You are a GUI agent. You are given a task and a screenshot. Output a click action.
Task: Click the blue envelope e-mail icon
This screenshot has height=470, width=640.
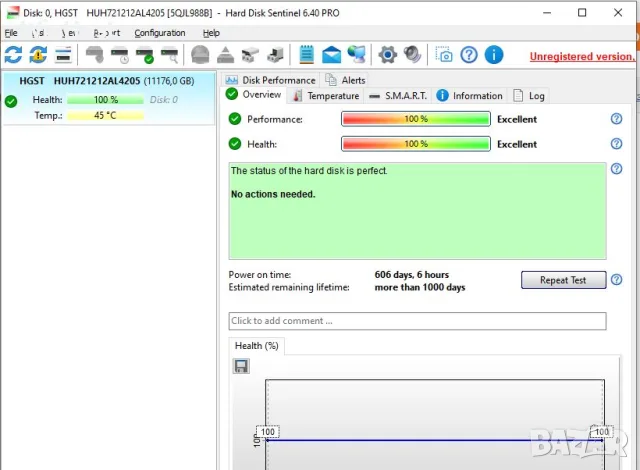(331, 55)
